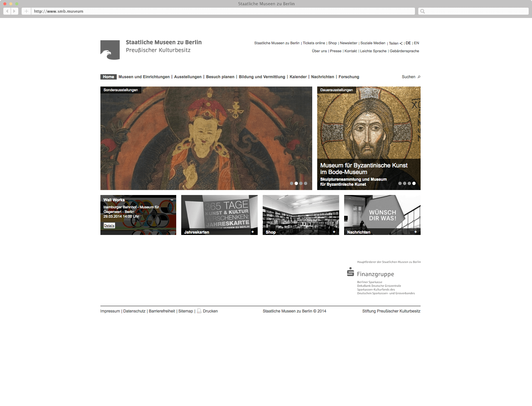Click the Newsletter link
The width and height of the screenshot is (532, 406).
pos(348,43)
